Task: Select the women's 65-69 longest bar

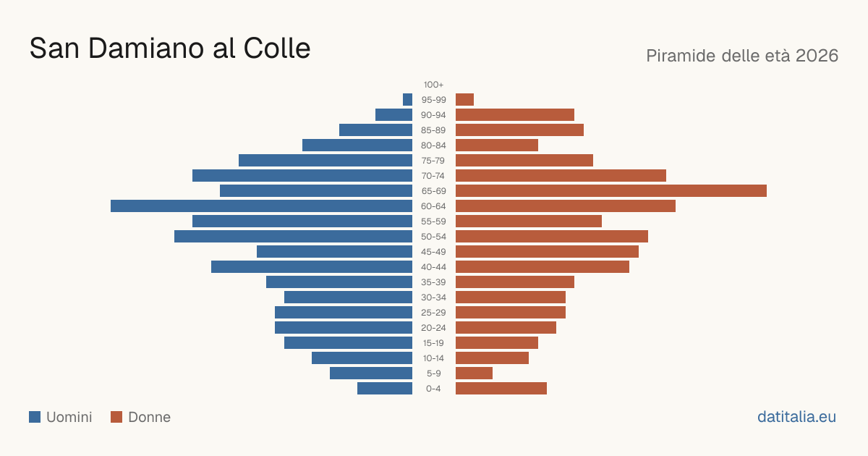Action: tap(611, 191)
